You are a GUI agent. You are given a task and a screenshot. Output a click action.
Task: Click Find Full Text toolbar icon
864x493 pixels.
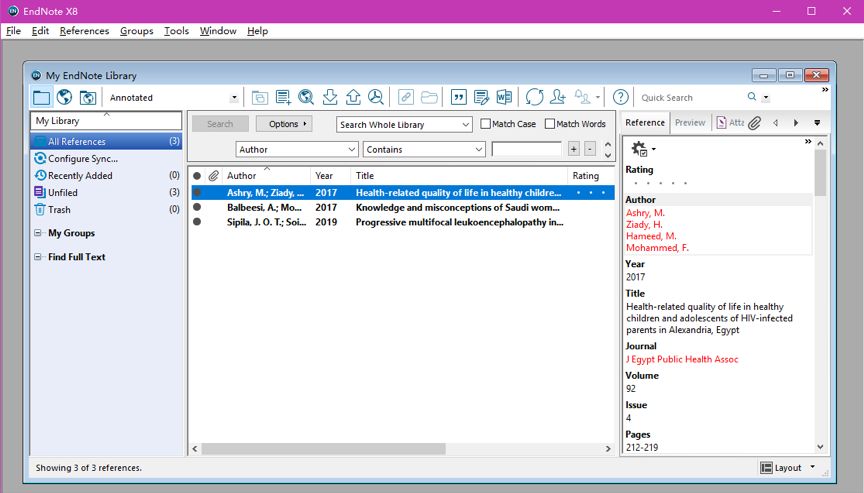[x=376, y=97]
